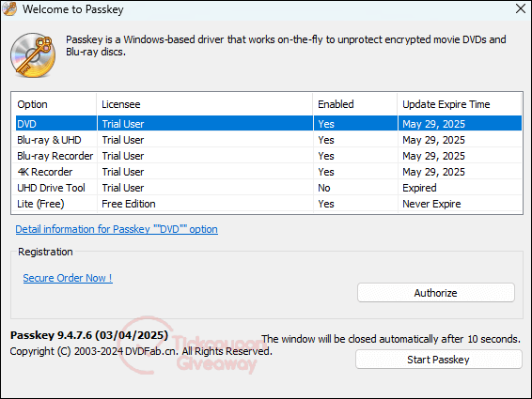Select the 4K Recorder row
The height and width of the screenshot is (399, 532).
[269, 172]
